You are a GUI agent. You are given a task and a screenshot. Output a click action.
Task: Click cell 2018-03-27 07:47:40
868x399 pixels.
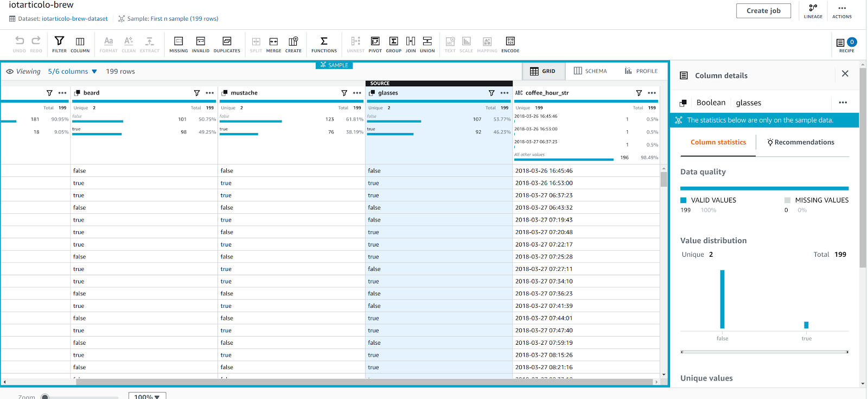click(x=586, y=330)
